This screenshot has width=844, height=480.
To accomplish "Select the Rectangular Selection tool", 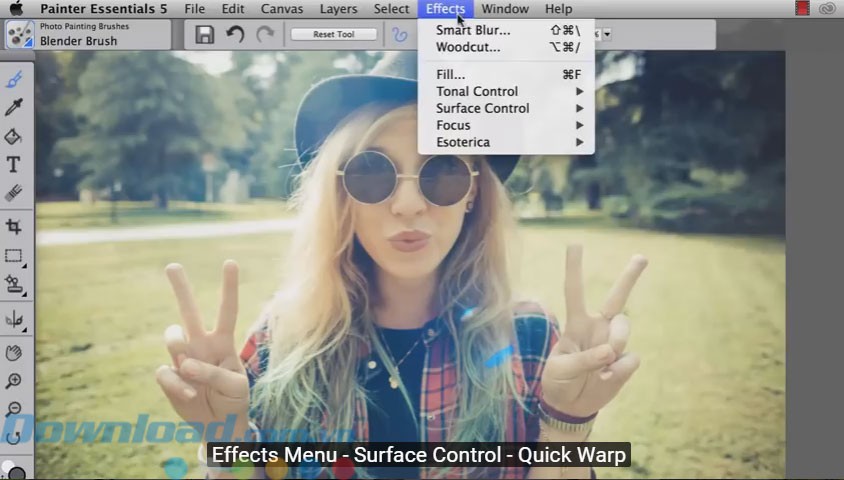I will (x=14, y=256).
